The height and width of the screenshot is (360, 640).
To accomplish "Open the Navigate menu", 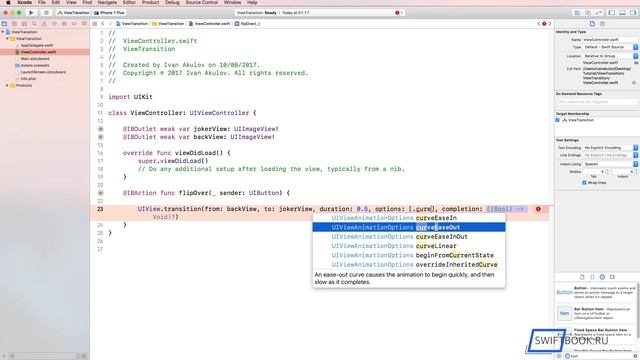I will 107,2.
